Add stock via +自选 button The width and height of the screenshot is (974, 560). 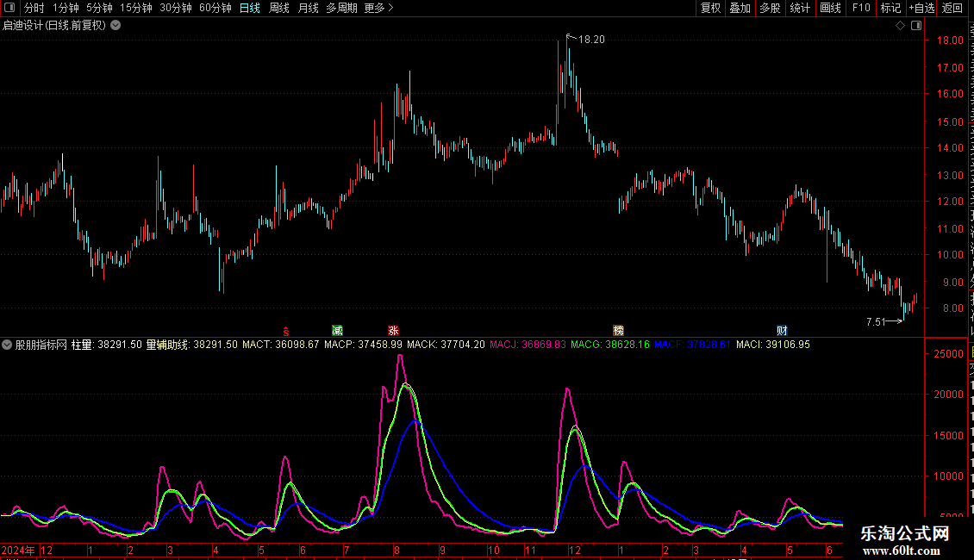[921, 8]
